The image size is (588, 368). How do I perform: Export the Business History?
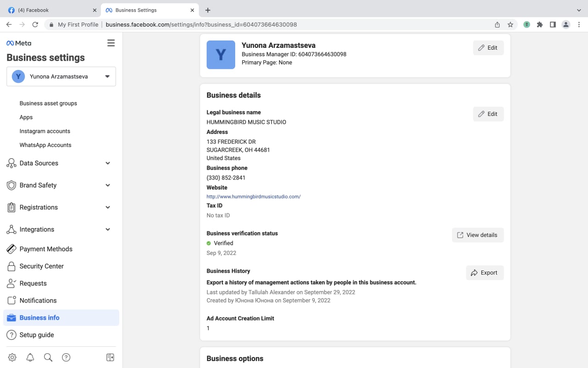[x=485, y=273]
